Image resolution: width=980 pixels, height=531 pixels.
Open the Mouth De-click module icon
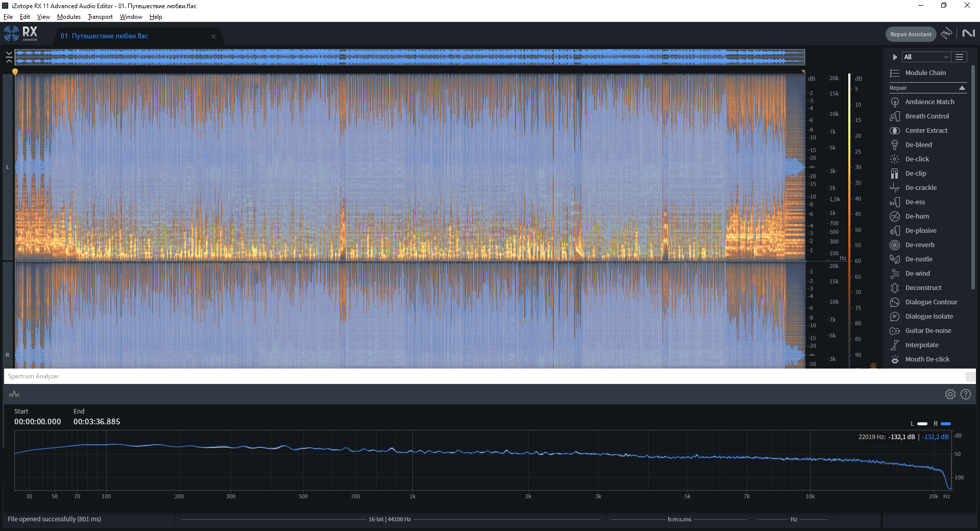pyautogui.click(x=895, y=359)
